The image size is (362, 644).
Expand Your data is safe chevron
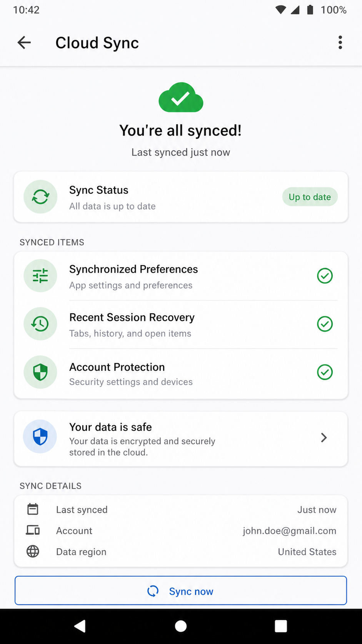tap(324, 438)
